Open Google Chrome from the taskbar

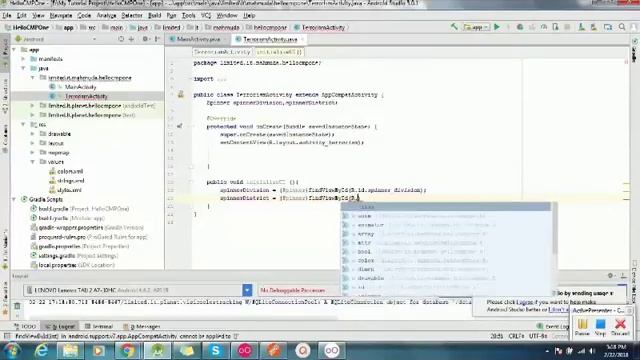128,351
